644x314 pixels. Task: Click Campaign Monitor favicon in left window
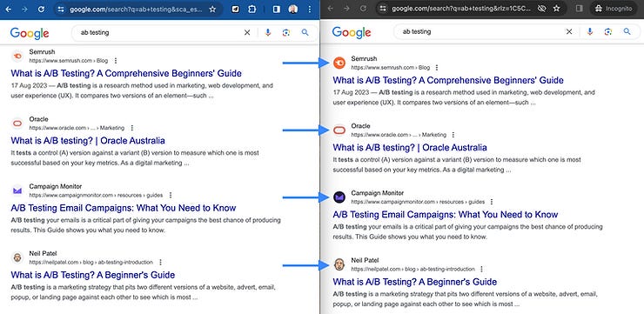pos(17,190)
